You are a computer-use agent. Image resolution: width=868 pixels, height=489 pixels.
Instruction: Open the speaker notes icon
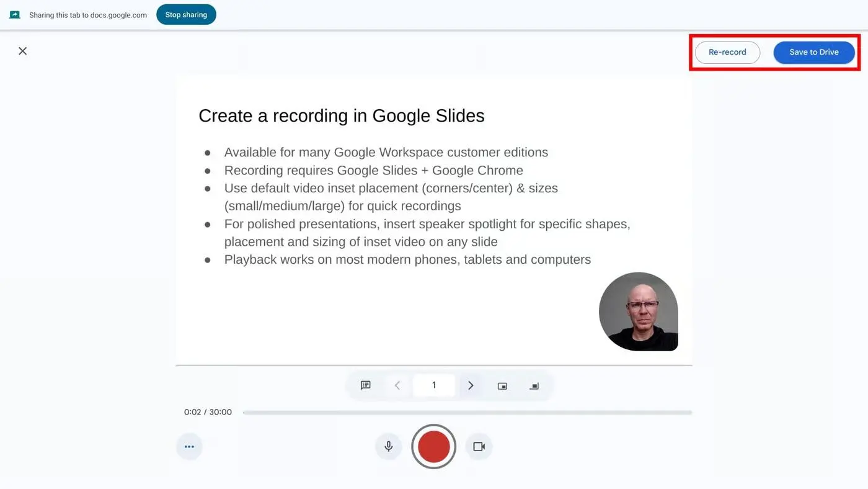click(x=366, y=385)
